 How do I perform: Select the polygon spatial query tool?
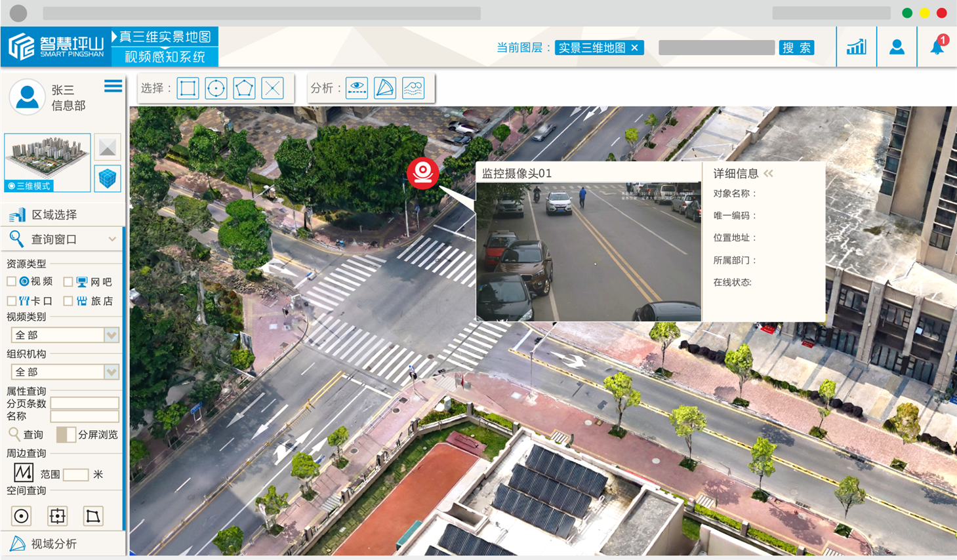point(92,516)
